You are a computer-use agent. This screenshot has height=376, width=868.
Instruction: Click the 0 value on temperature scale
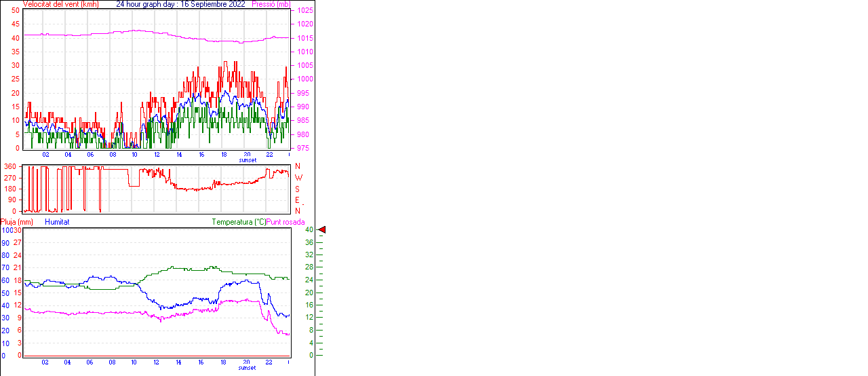point(311,355)
